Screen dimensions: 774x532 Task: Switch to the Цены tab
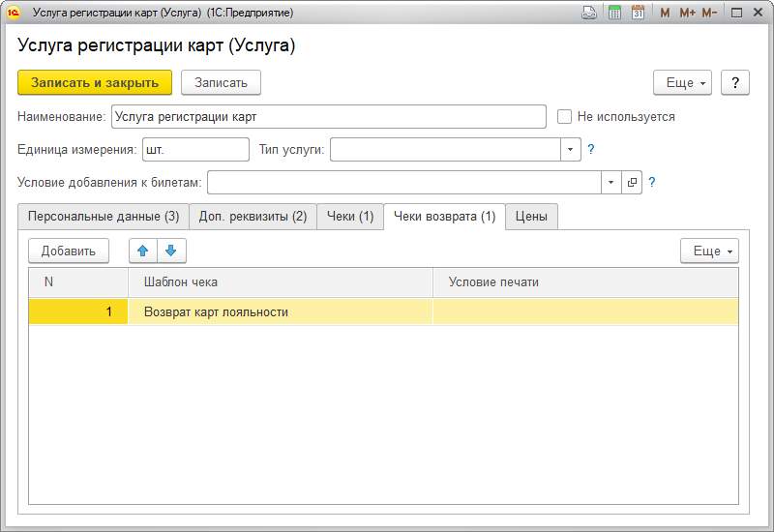pyautogui.click(x=531, y=217)
